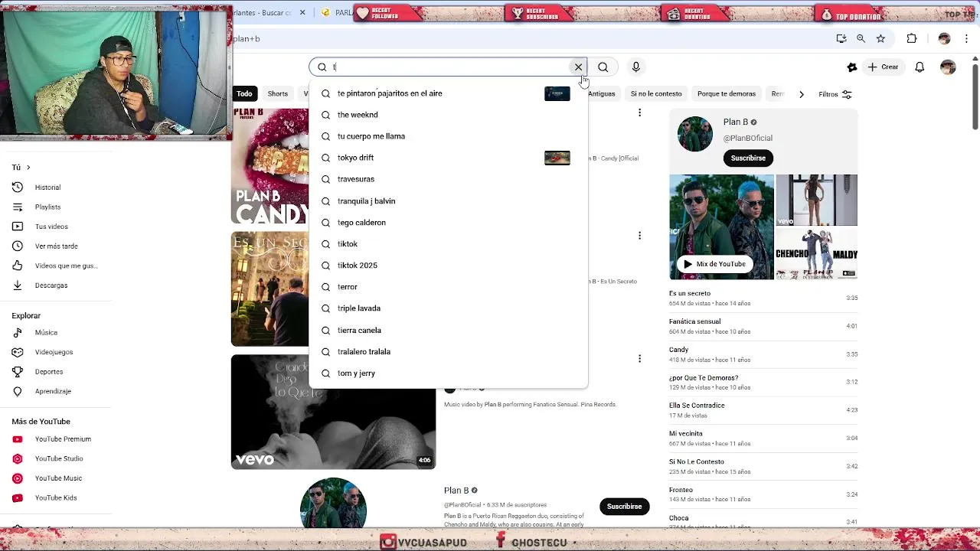Screen dimensions: 980x551
Task: Subscribe to Plan B channel result
Action: click(624, 507)
